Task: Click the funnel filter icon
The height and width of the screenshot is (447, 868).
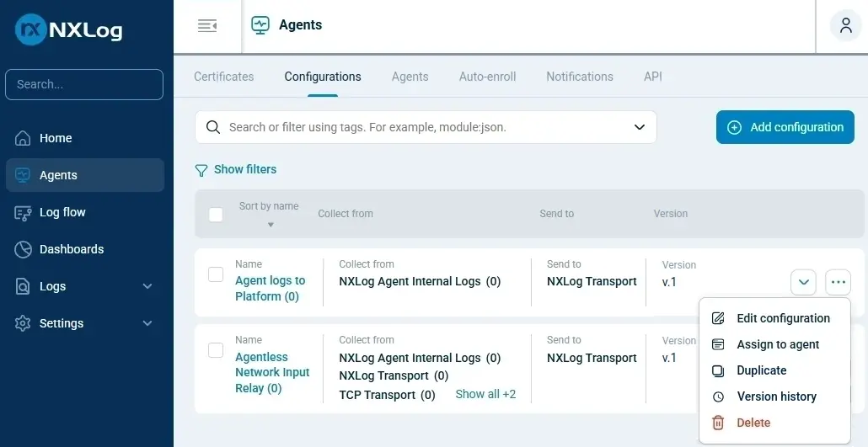Action: tap(201, 170)
